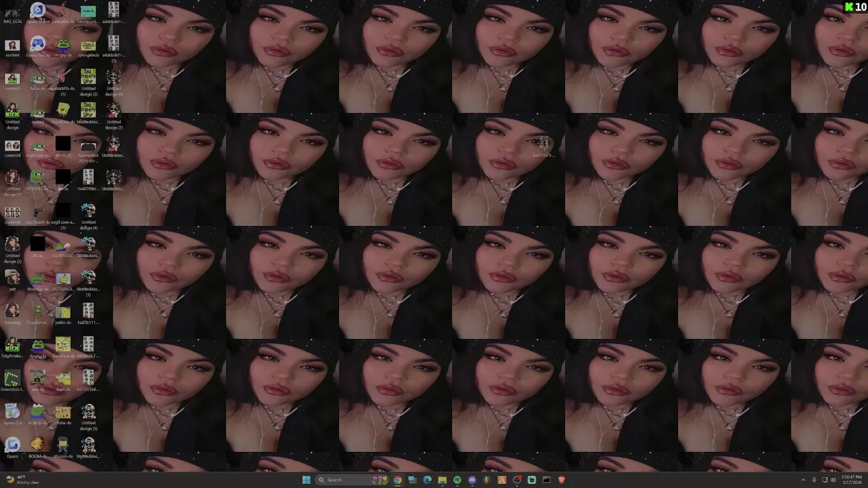Select Untitled design (7) file
Screen dimensions: 868x488
pyautogui.click(x=113, y=115)
